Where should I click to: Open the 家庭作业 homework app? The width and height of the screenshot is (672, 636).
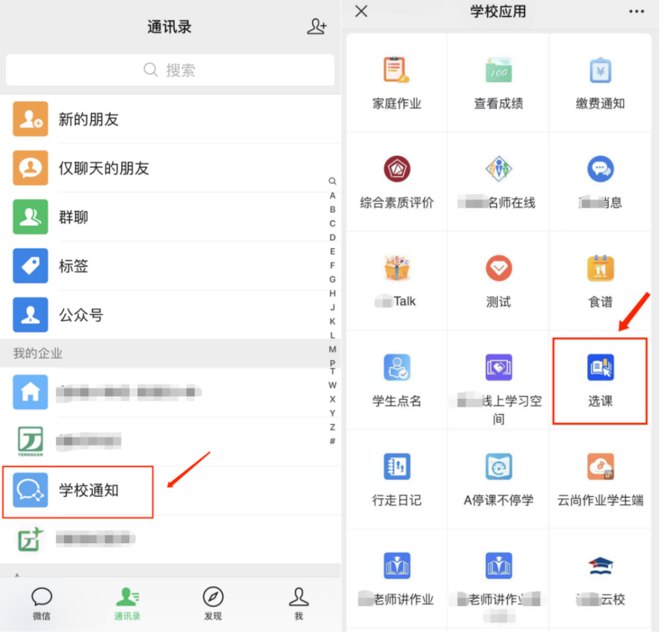click(x=396, y=82)
